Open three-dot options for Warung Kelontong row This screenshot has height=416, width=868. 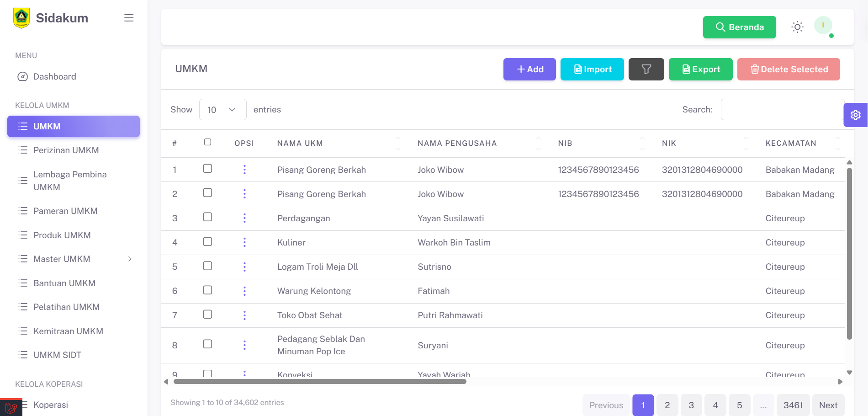coord(244,291)
